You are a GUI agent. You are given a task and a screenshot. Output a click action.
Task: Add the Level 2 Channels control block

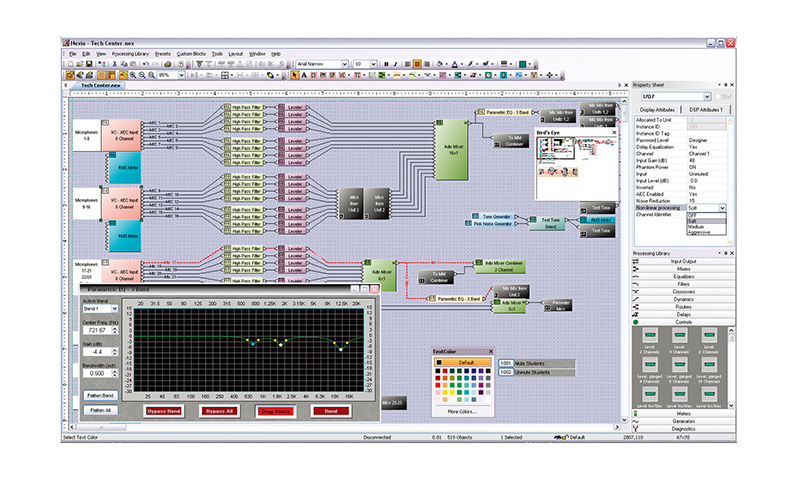pos(650,334)
